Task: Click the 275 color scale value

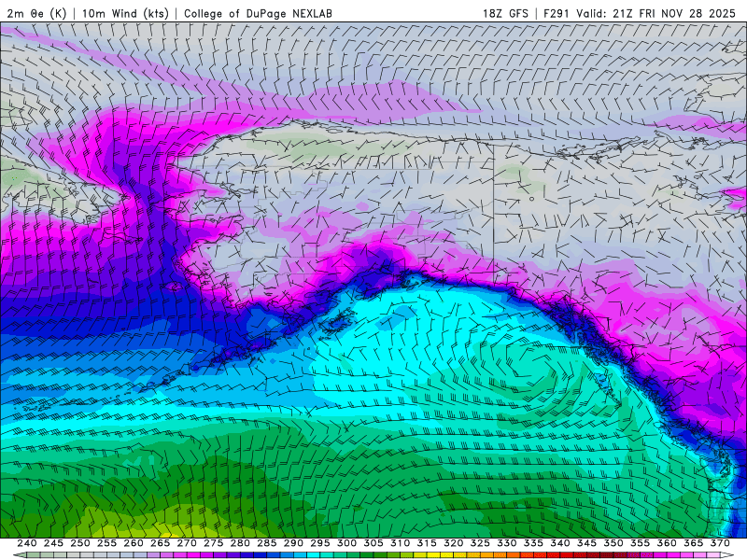Action: [x=214, y=543]
